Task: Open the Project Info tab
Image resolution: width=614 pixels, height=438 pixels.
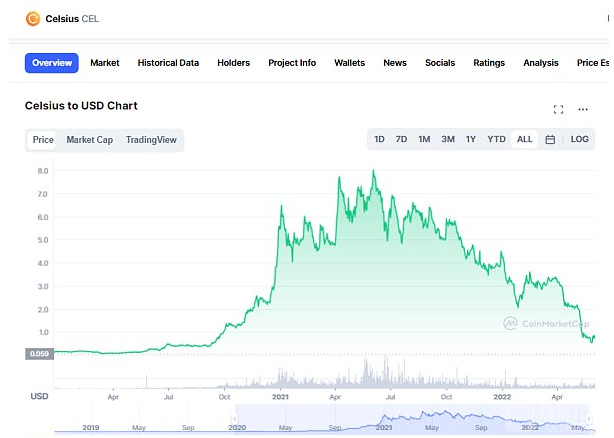Action: tap(292, 63)
